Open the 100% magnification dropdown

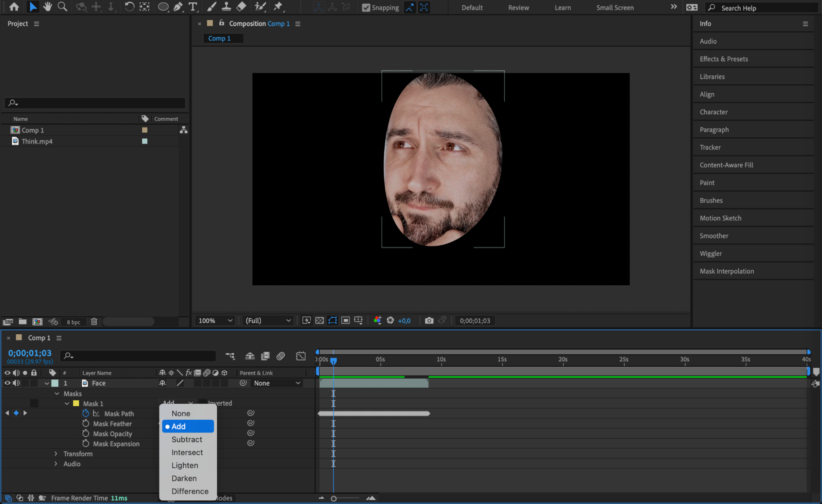(x=215, y=321)
